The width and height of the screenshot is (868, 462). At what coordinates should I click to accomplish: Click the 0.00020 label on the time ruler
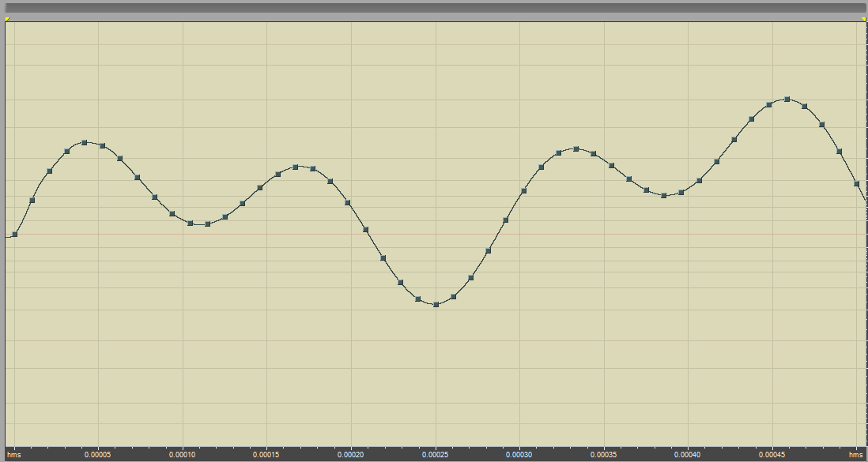(x=351, y=456)
